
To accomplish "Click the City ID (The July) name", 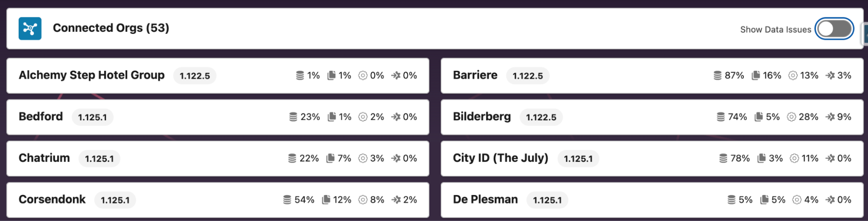I will 500,158.
